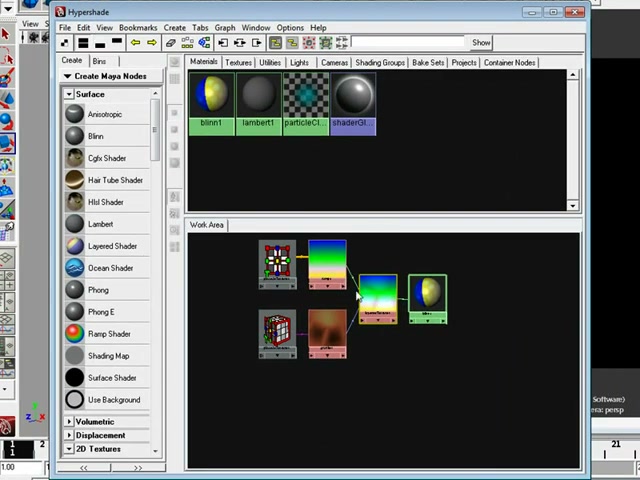Open the Options menu
This screenshot has width=640, height=480.
pos(290,28)
